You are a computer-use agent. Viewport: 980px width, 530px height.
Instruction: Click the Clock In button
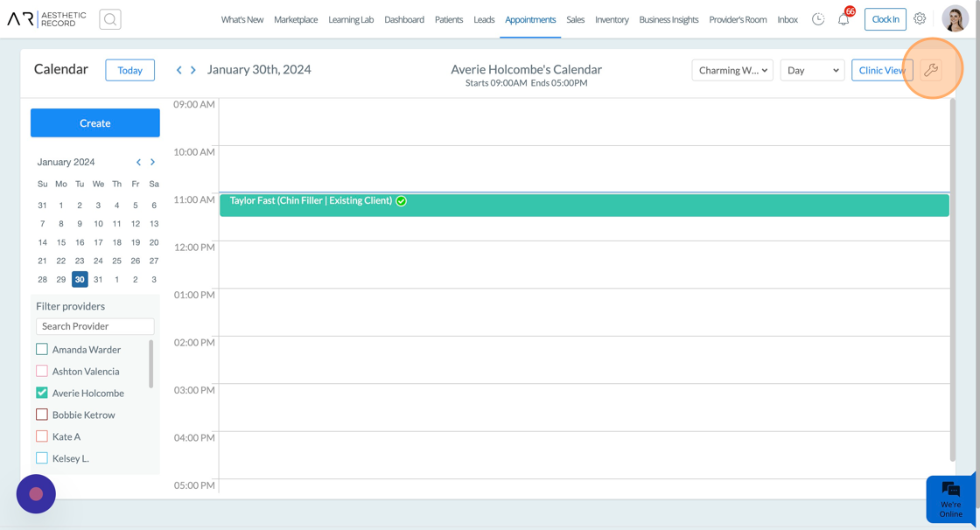[x=885, y=19]
